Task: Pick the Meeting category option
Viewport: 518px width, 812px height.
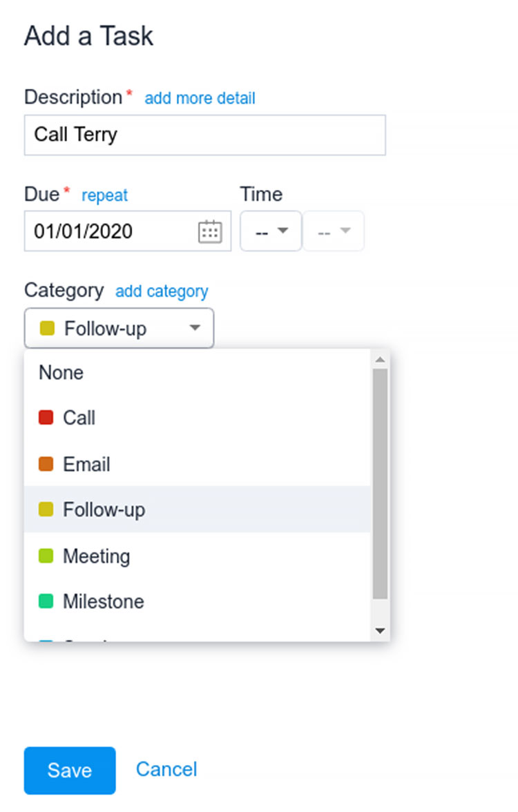Action: tap(96, 556)
